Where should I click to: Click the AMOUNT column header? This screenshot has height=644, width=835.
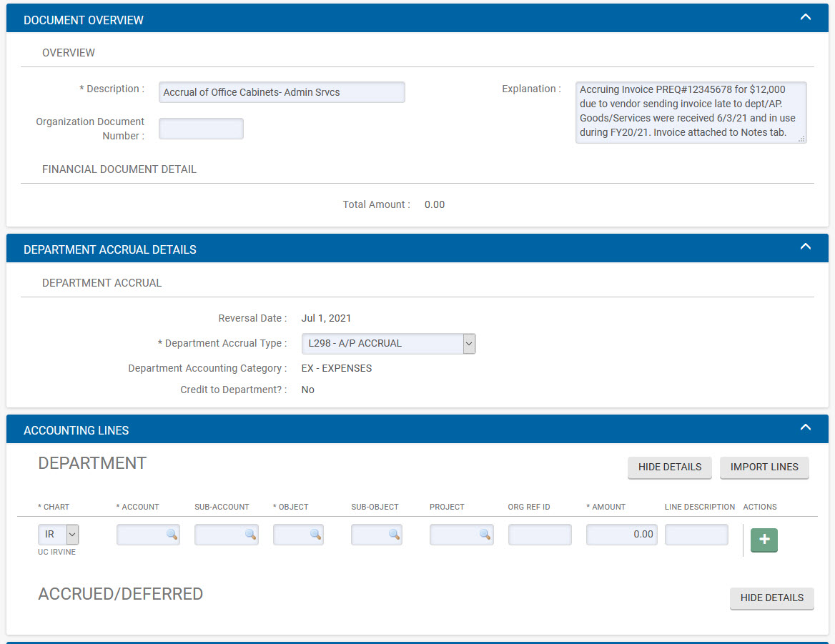(x=606, y=507)
